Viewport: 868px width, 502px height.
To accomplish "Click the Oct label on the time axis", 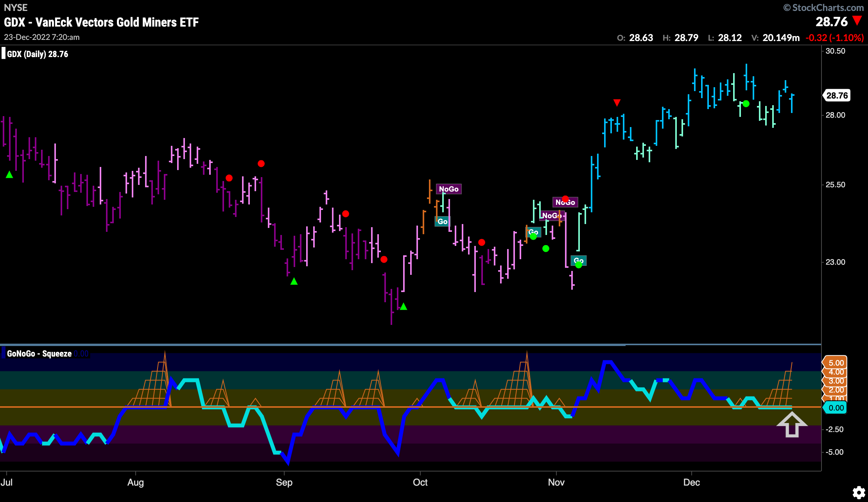I will [420, 482].
